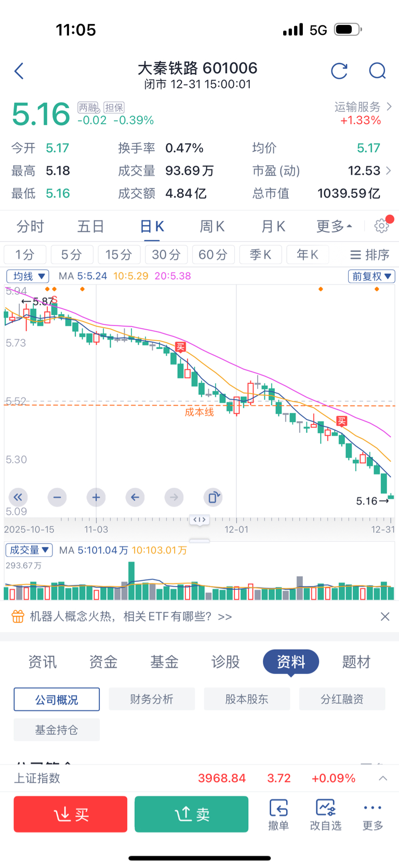This screenshot has height=868, width=399.
Task: Open the search magnifier icon
Action: coord(377,71)
